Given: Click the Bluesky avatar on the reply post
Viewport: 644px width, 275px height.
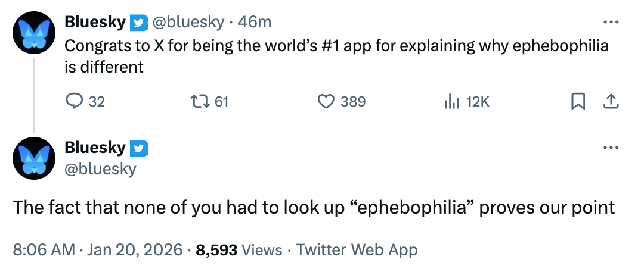Looking at the screenshot, I should [34, 158].
